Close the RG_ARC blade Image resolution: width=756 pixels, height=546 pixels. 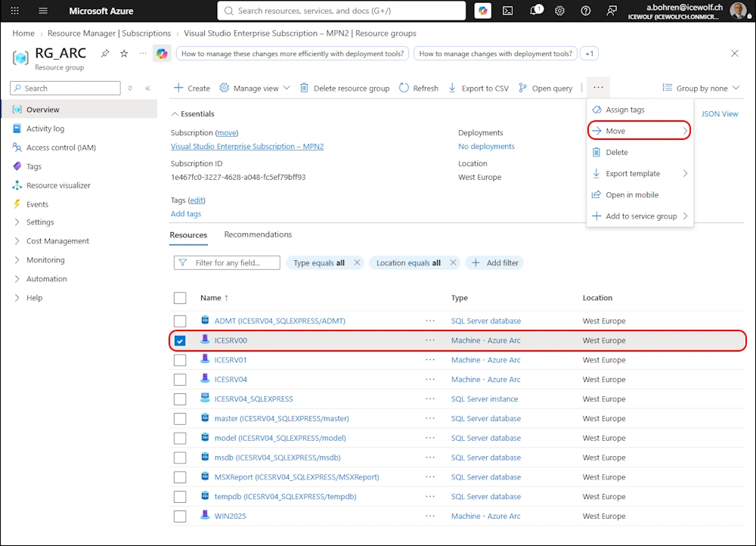point(734,54)
